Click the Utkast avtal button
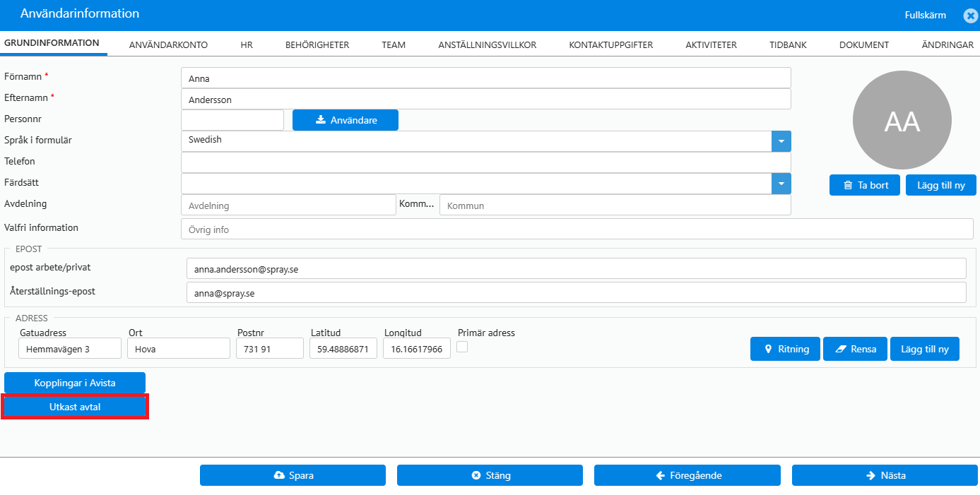Screen dimensions: 980x495 tap(75, 407)
